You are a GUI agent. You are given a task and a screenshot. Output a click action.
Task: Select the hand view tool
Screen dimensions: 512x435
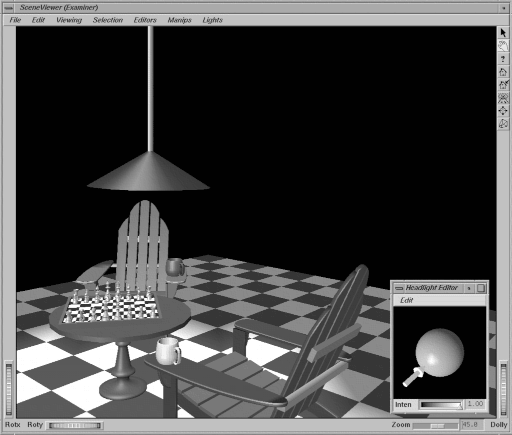tap(503, 46)
